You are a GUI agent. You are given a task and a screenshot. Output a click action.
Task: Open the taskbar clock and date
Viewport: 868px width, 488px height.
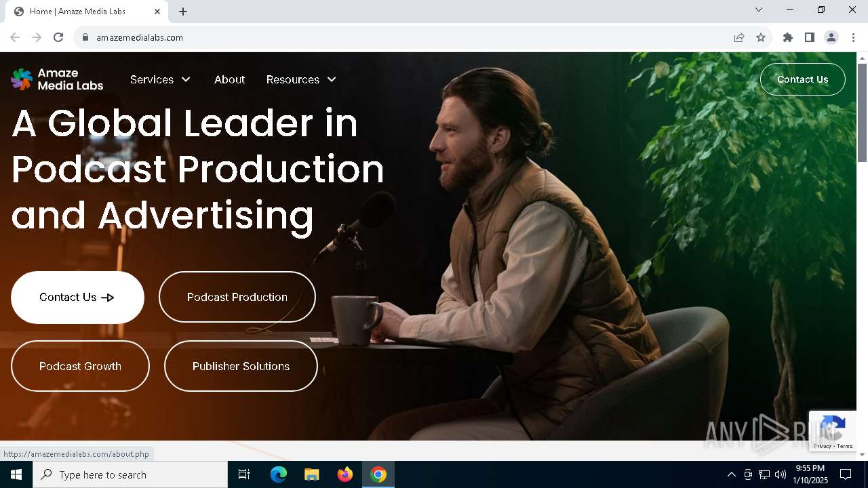point(810,474)
